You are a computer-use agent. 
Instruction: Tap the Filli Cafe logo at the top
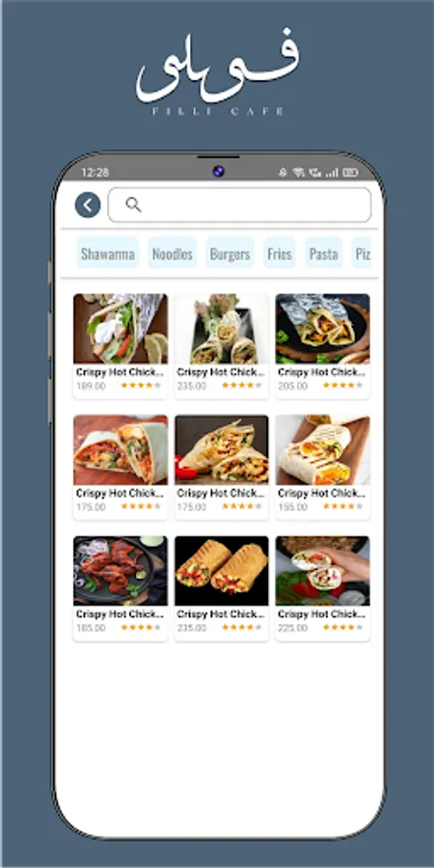pos(218,73)
